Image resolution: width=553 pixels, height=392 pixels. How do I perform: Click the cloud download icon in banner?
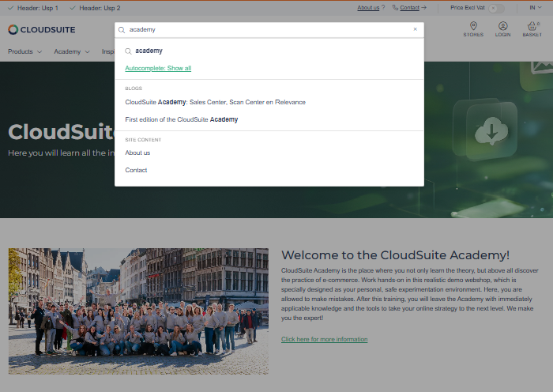pyautogui.click(x=491, y=130)
